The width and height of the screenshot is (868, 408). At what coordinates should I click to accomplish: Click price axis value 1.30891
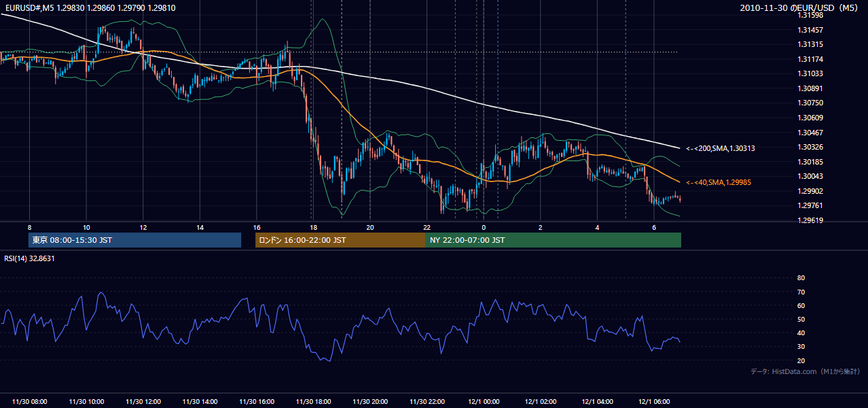tap(810, 88)
